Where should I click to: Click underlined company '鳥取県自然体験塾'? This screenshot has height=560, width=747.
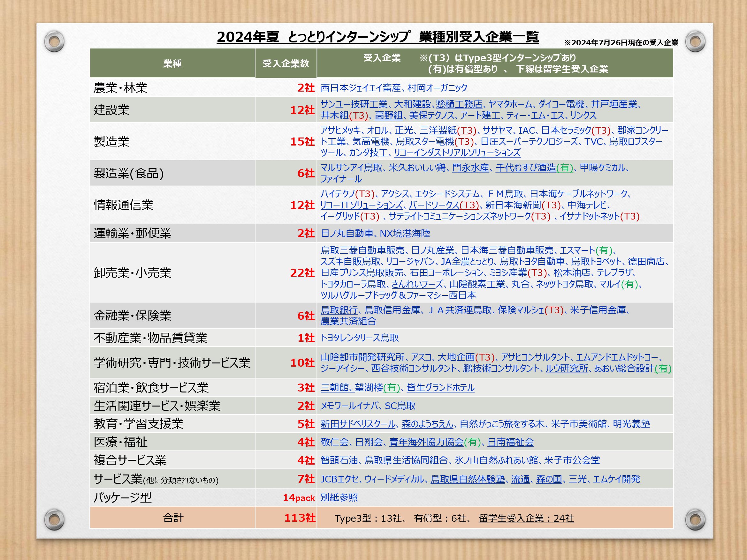coord(468,479)
